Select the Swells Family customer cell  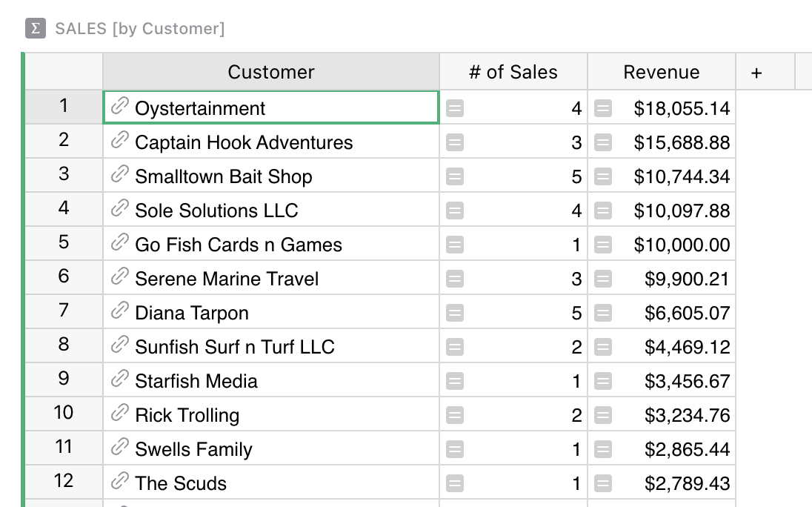point(271,449)
